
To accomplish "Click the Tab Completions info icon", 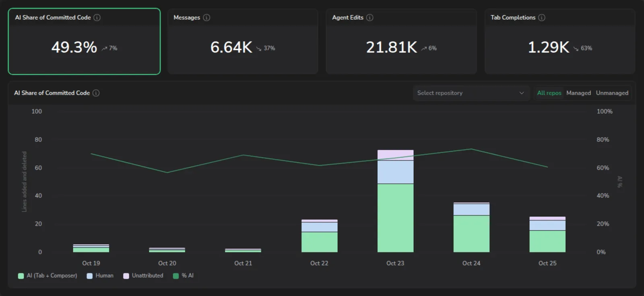I will (542, 18).
